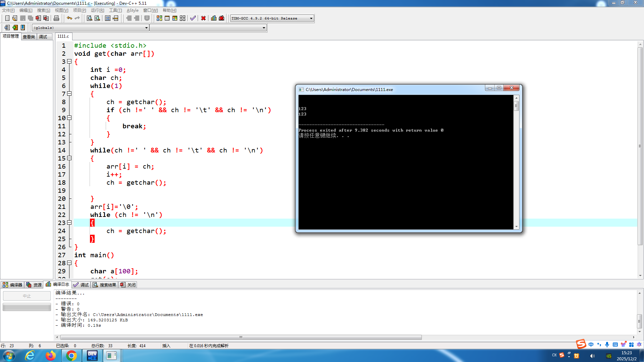
Task: Toggle Sogou Chinese/English mode button
Action: click(591, 345)
